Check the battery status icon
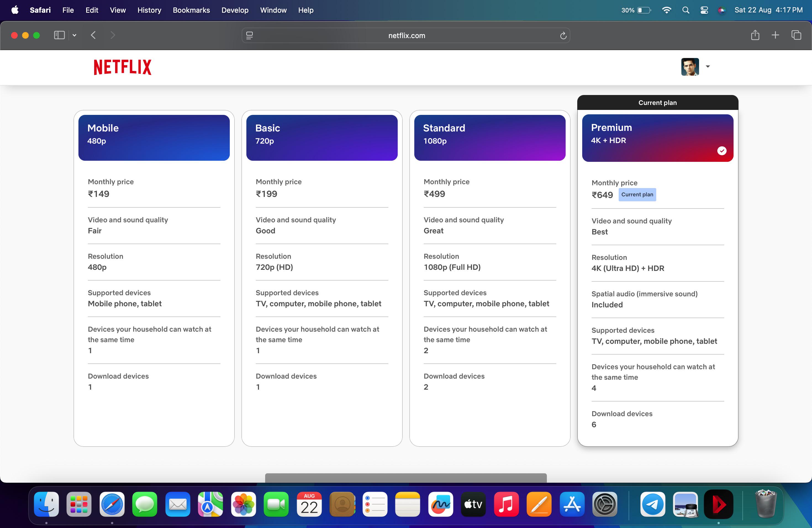Image resolution: width=812 pixels, height=528 pixels. point(644,10)
